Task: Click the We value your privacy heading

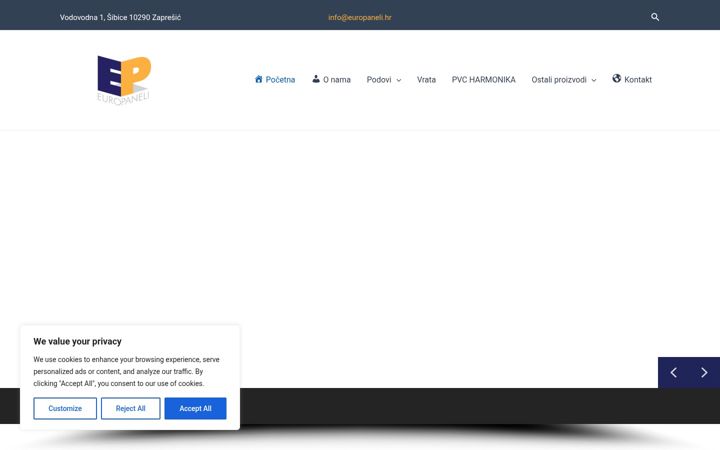Action: click(77, 341)
